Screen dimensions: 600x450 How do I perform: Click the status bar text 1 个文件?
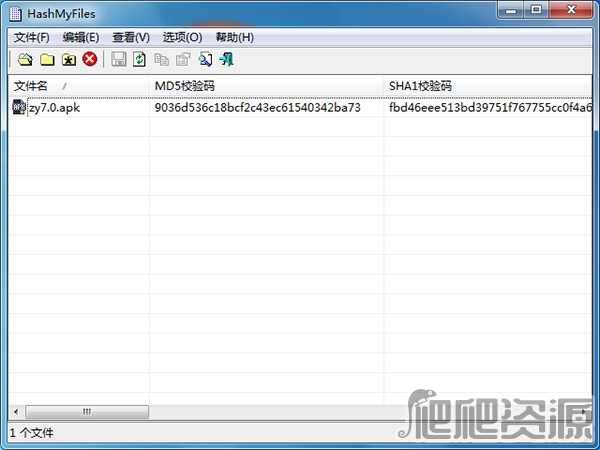32,433
